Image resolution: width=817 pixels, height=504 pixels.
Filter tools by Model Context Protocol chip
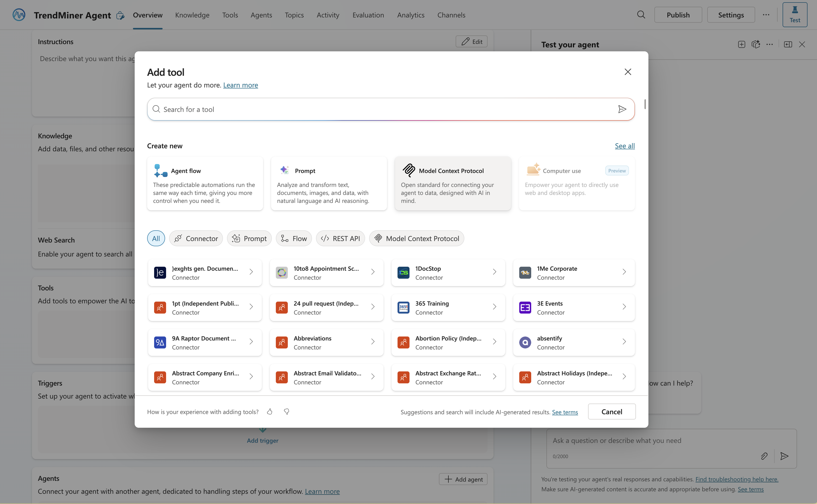(416, 238)
